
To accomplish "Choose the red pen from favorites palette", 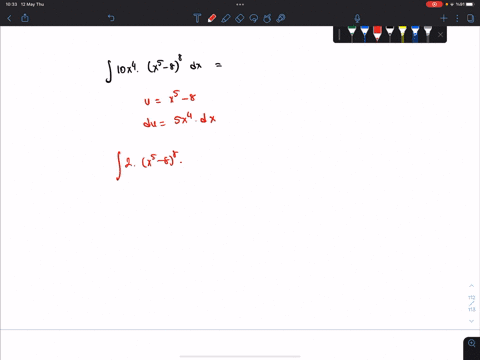I will (x=377, y=34).
